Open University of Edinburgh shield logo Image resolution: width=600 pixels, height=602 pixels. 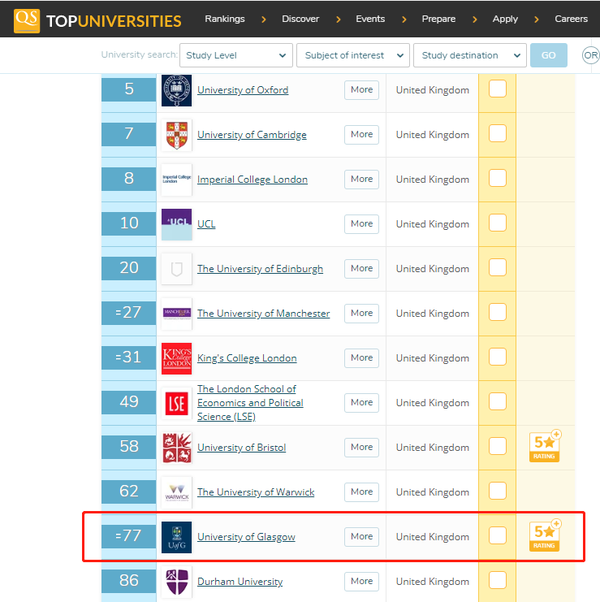pos(177,269)
